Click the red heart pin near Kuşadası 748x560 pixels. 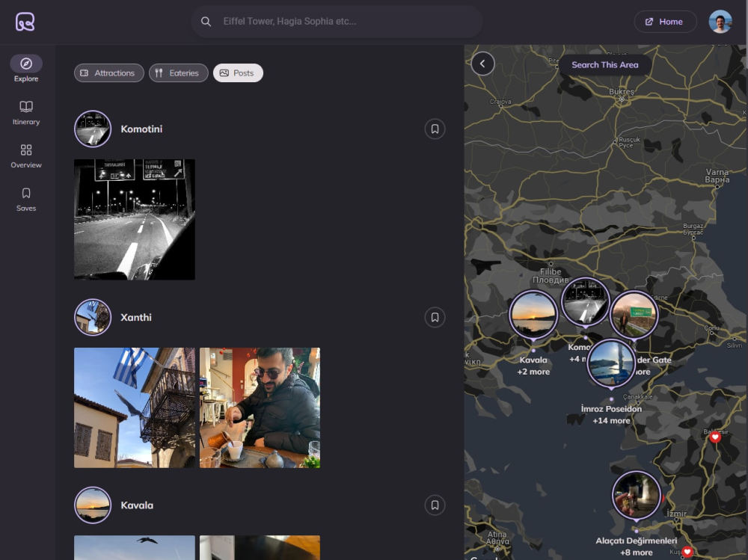pyautogui.click(x=687, y=552)
